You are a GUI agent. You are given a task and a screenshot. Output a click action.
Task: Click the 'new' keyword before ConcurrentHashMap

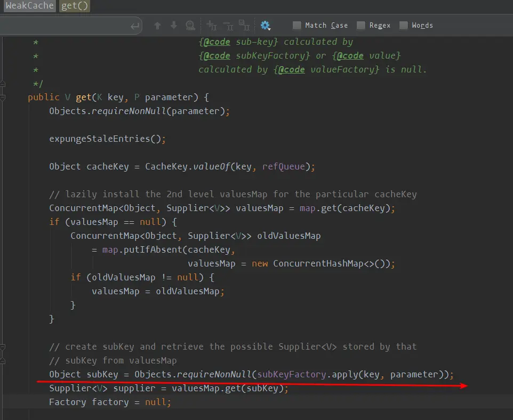point(260,264)
